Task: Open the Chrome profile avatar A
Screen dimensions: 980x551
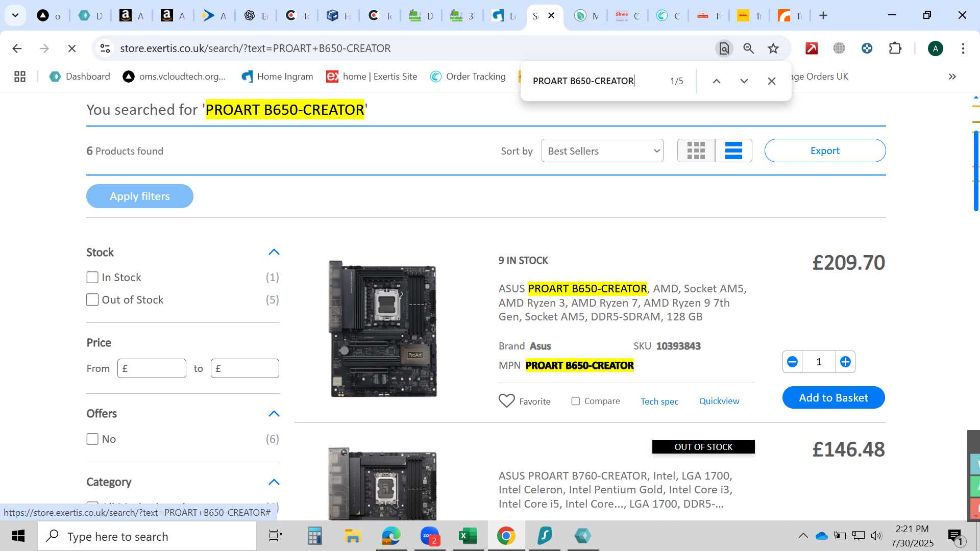Action: point(935,48)
